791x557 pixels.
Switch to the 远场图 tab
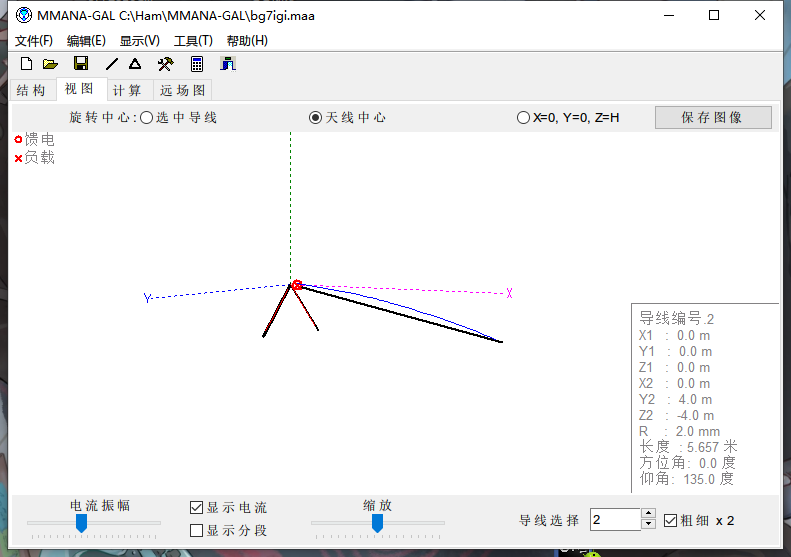click(183, 90)
